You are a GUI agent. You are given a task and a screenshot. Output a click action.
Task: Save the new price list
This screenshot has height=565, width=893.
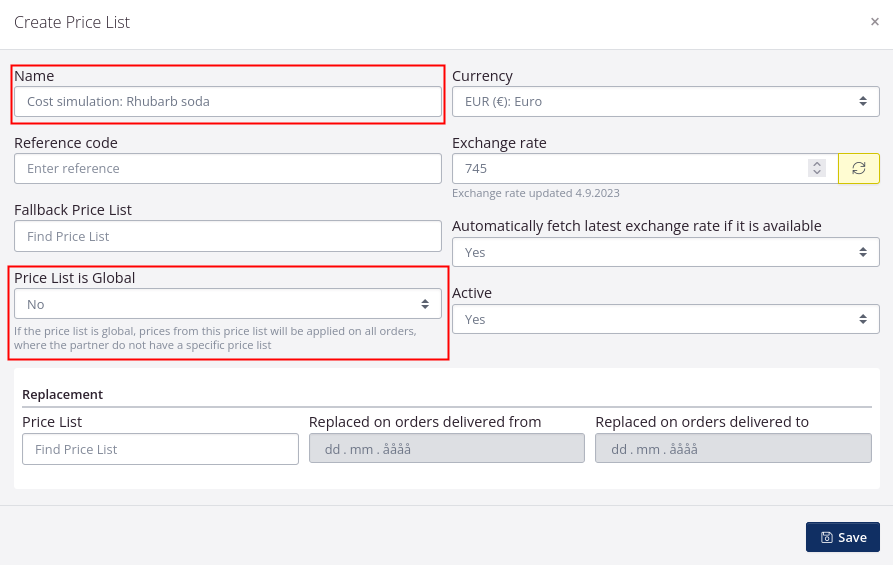pyautogui.click(x=842, y=537)
